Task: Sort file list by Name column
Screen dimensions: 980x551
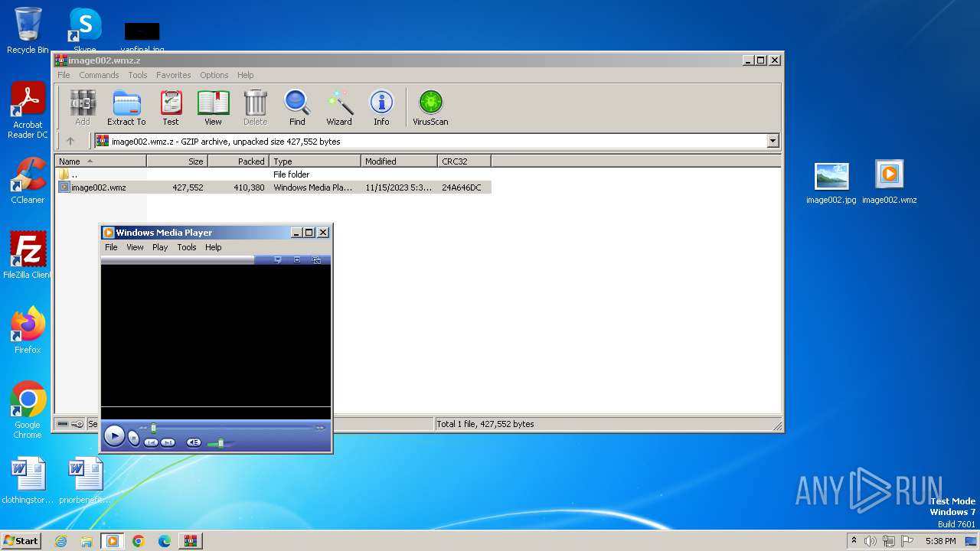Action: pos(100,161)
